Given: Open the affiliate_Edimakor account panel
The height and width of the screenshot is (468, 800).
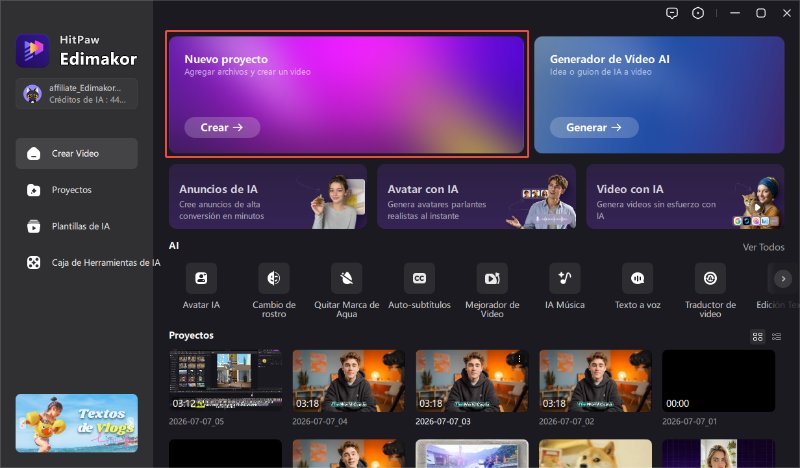Looking at the screenshot, I should [x=77, y=94].
